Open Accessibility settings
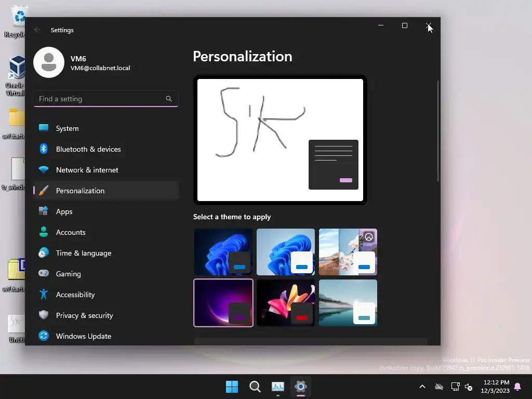Viewport: 532px width, 399px height. [x=106, y=295]
